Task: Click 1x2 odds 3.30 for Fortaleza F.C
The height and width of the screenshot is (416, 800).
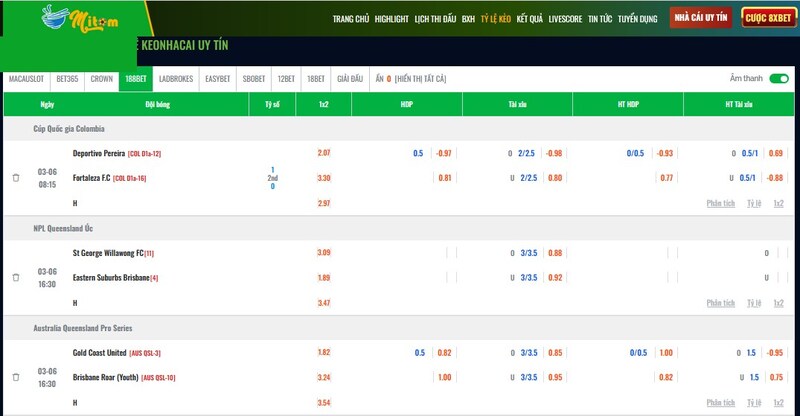Action: [x=323, y=178]
